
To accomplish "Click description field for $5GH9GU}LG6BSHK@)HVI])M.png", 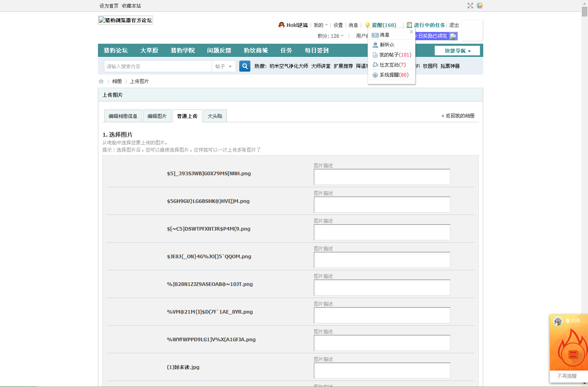I will point(382,205).
